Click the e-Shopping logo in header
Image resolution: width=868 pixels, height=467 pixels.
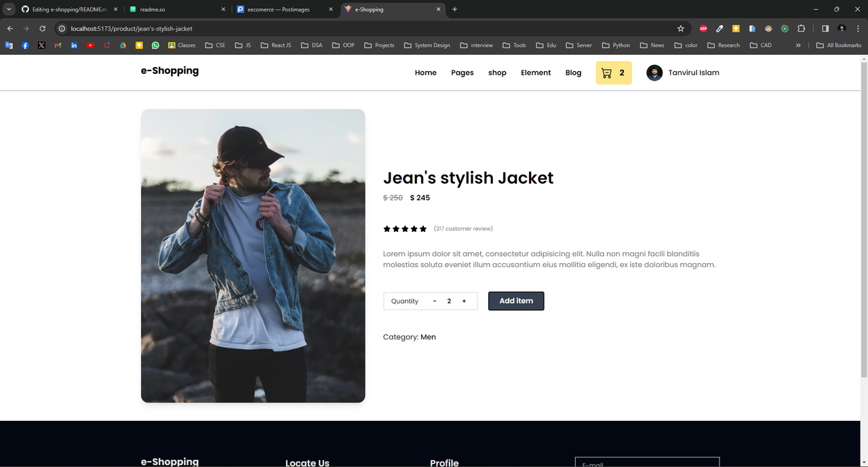pos(170,70)
